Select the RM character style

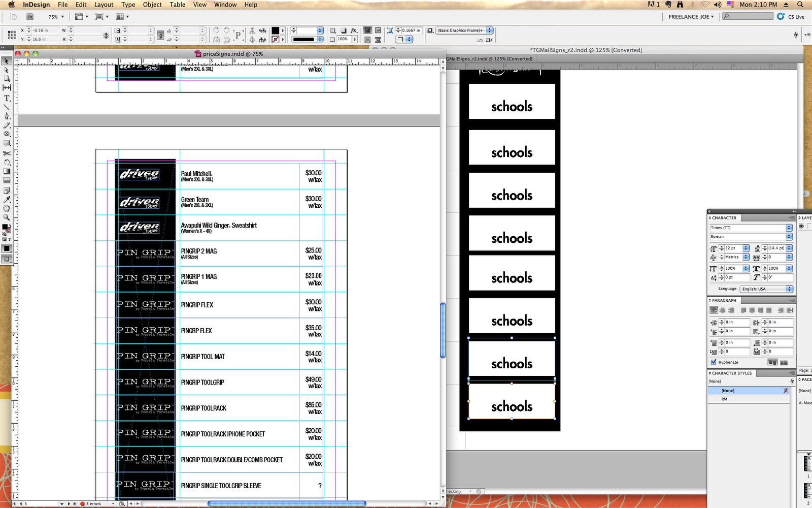pos(749,399)
